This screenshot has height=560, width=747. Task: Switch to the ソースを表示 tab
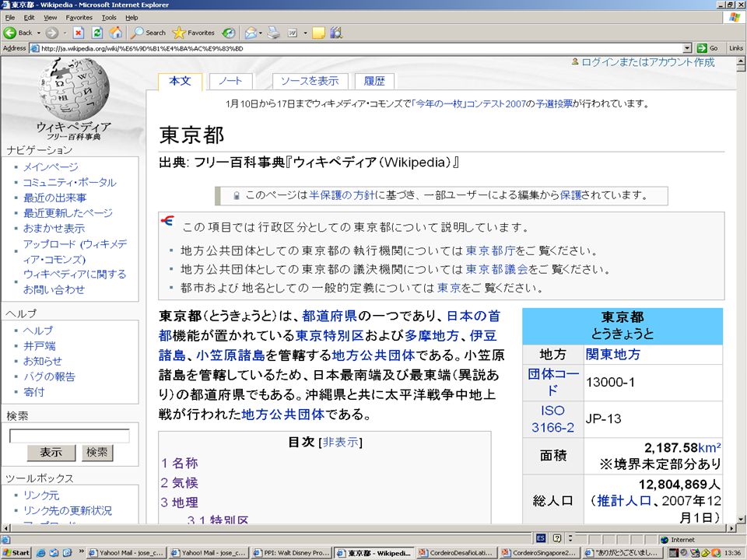pos(310,81)
